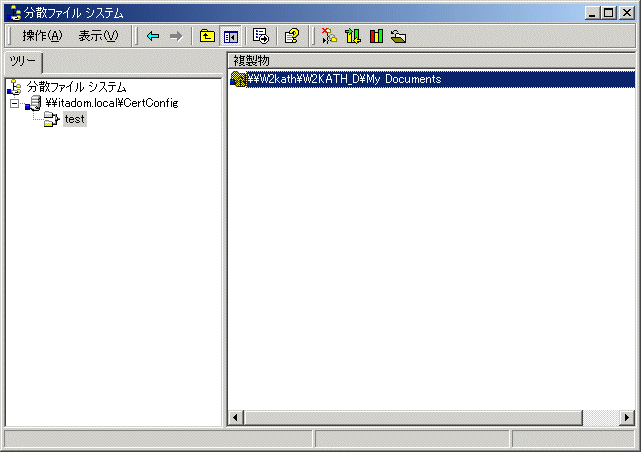Click the DFS root server icon
This screenshot has height=452, width=641.
tap(33, 103)
